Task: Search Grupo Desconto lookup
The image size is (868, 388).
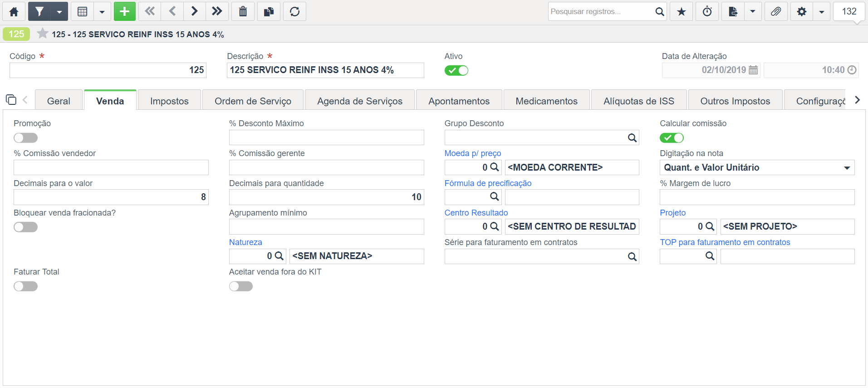Action: tap(632, 138)
